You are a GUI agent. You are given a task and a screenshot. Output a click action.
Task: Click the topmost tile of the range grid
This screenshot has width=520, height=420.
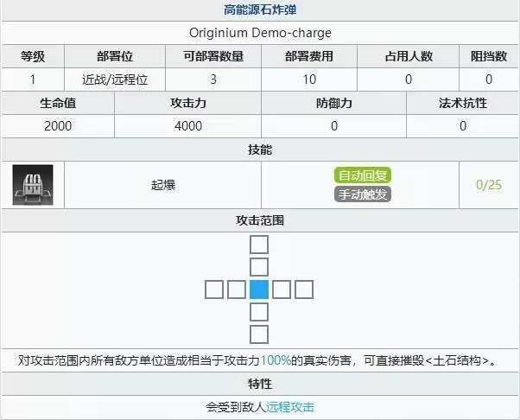(x=259, y=245)
